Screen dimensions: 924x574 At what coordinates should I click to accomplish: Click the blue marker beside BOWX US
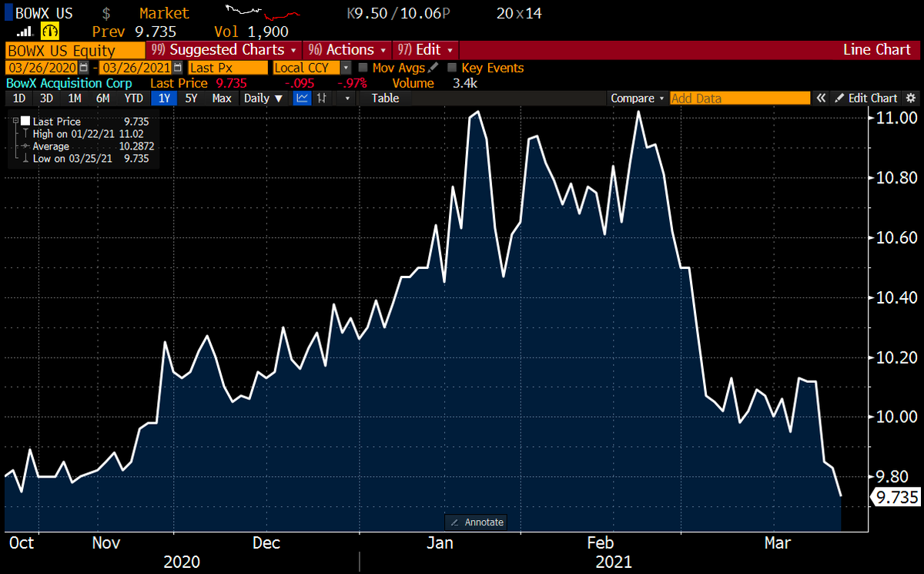pyautogui.click(x=7, y=13)
